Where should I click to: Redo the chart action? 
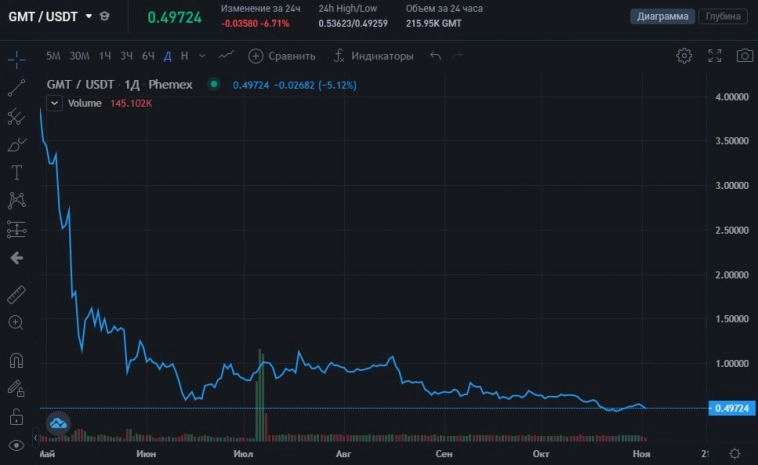pos(457,56)
